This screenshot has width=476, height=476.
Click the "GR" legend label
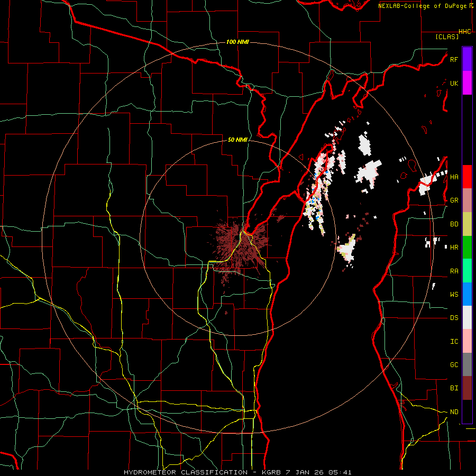click(454, 200)
